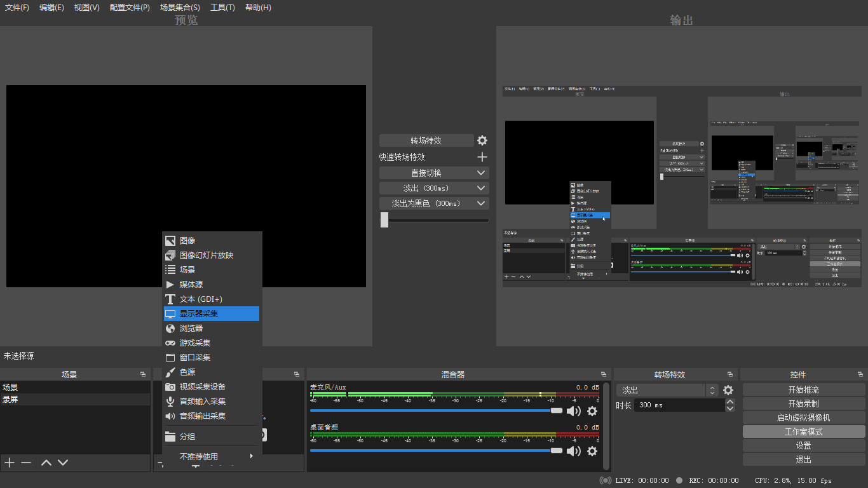This screenshot has width=868, height=488.
Task: Add a new scene with plus icon
Action: (x=10, y=463)
